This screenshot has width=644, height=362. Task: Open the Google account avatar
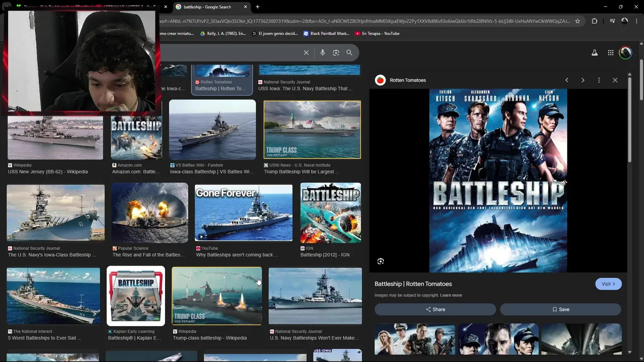coord(625,52)
